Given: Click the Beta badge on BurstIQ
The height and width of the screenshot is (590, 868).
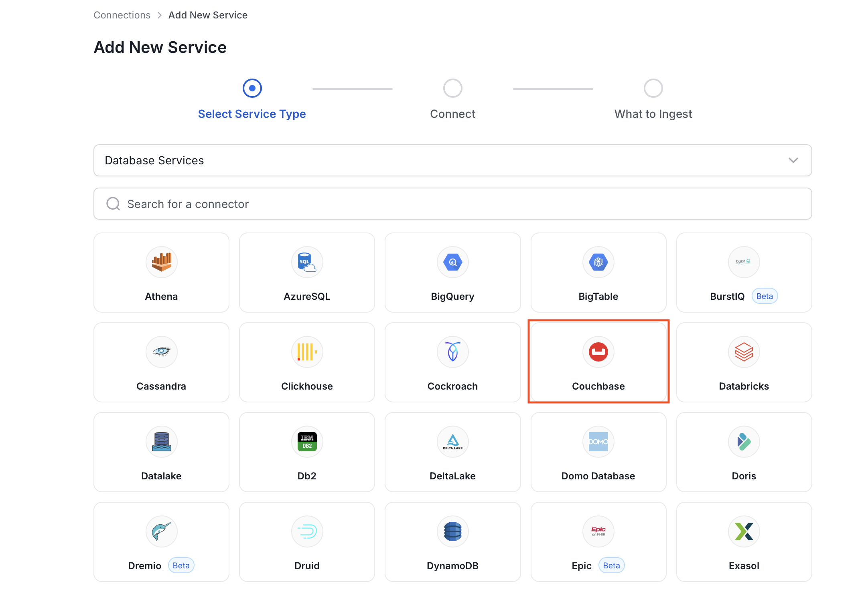Looking at the screenshot, I should [765, 296].
